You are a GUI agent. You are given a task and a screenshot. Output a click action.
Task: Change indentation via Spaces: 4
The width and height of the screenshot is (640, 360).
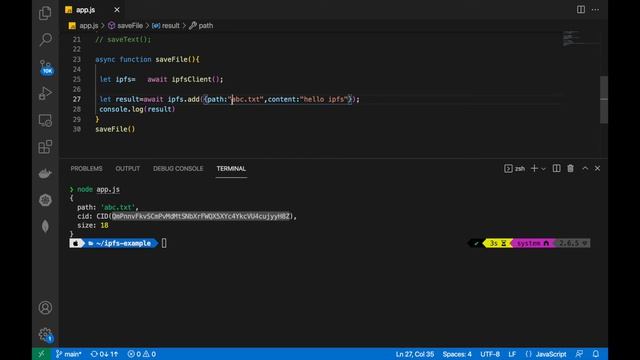coord(457,354)
